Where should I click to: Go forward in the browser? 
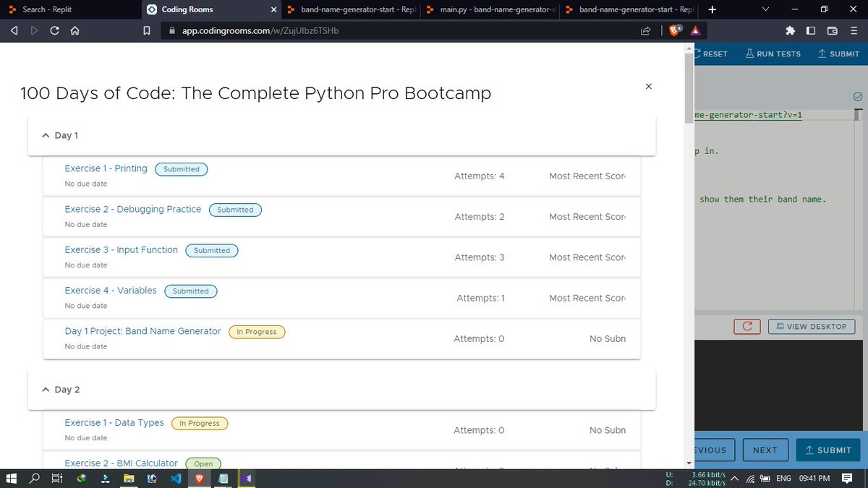click(35, 31)
